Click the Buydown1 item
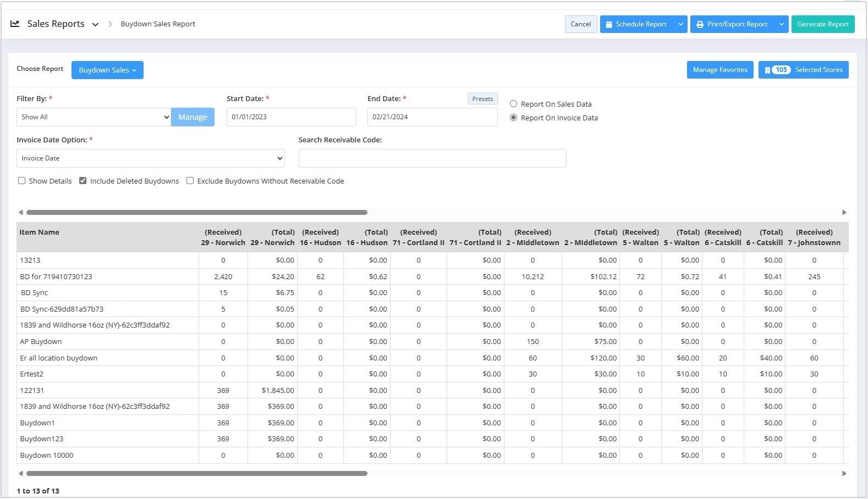The image size is (868, 499). point(37,423)
